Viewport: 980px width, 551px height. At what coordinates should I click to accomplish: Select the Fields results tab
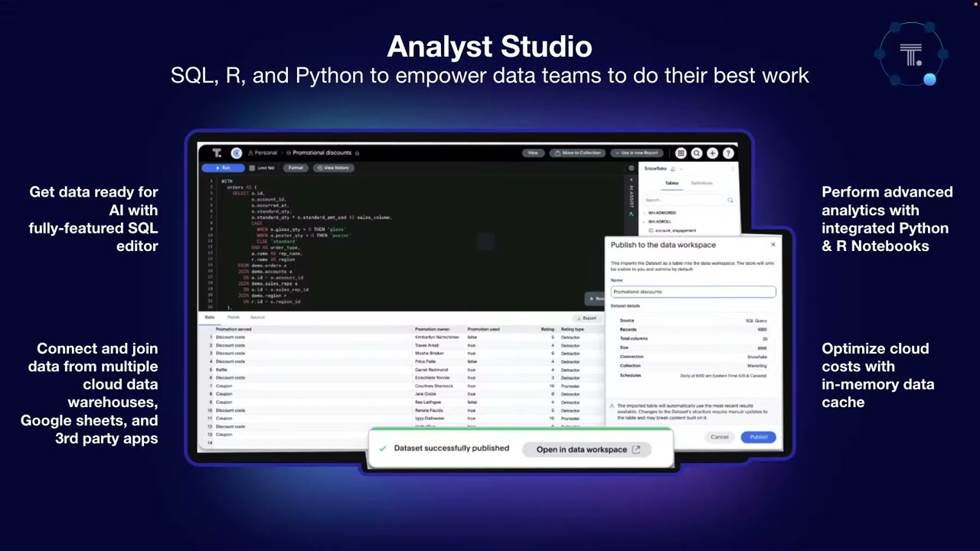tap(234, 317)
